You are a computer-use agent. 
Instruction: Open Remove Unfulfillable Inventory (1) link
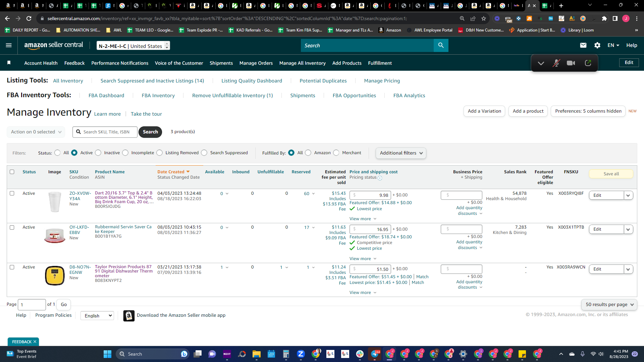pos(232,96)
